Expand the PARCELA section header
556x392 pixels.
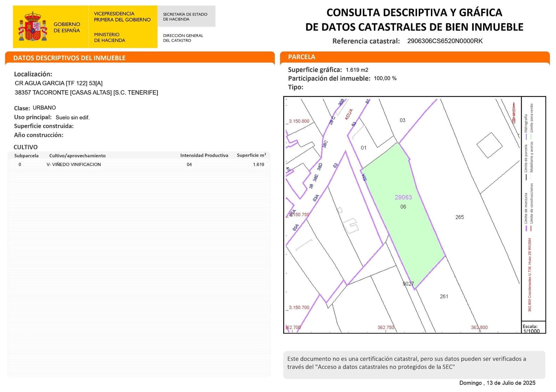pyautogui.click(x=302, y=57)
